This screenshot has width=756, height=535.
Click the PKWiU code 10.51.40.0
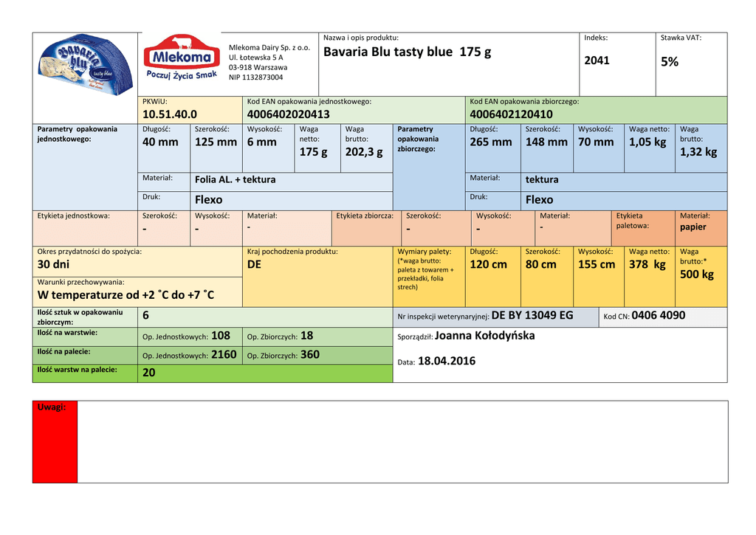[169, 114]
